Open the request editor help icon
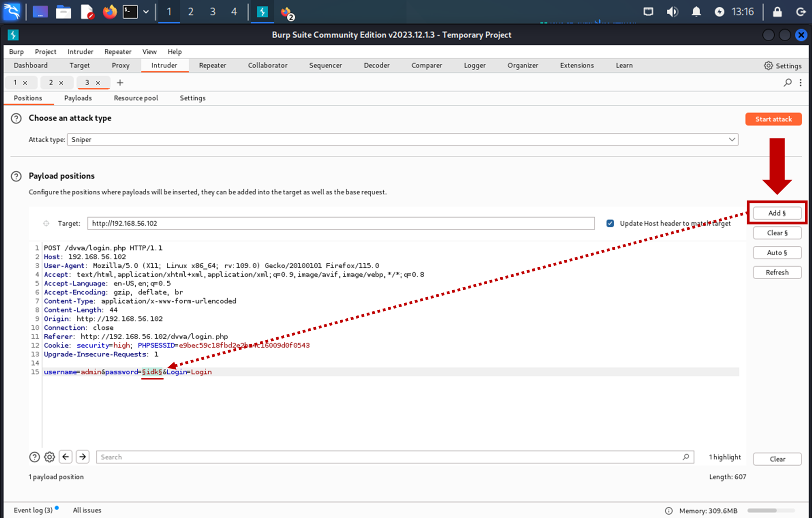The width and height of the screenshot is (812, 518). click(35, 457)
